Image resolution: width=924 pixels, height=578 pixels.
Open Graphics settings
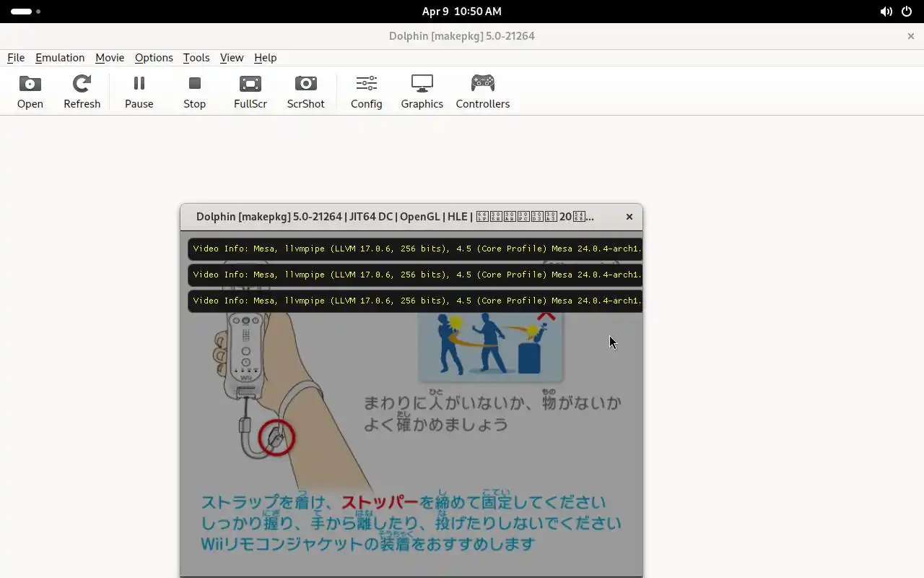422,91
